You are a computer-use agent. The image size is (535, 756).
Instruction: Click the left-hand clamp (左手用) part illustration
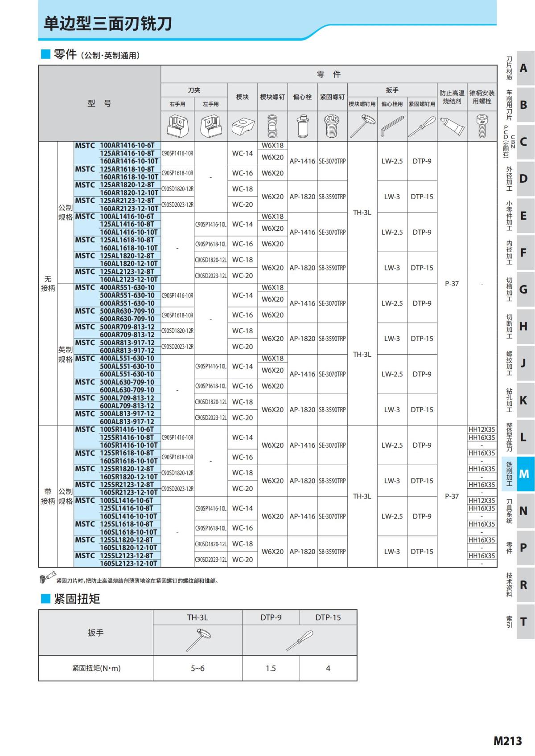tap(210, 126)
